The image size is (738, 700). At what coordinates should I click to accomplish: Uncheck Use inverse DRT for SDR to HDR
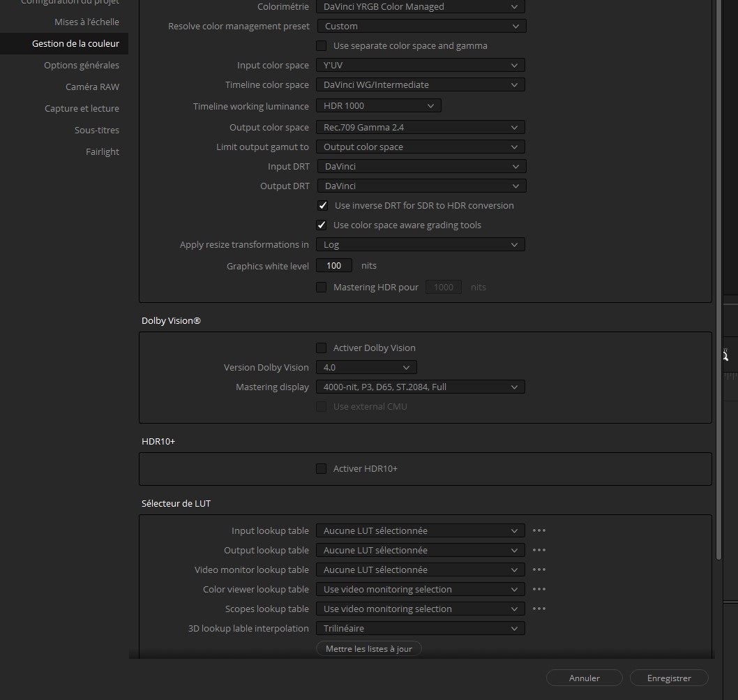[x=322, y=205]
